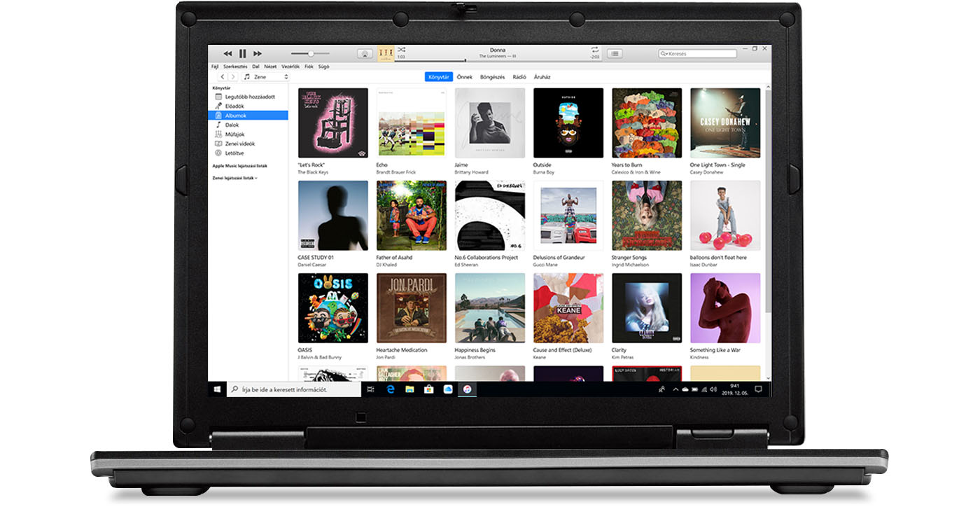This screenshot has height=507, width=980.
Task: Open the Szerkesztés menu
Action: click(x=235, y=67)
